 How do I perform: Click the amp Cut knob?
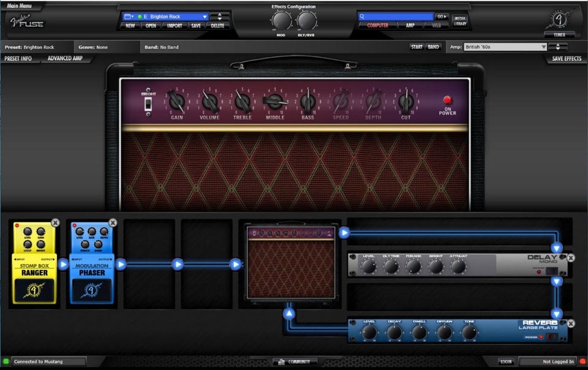(405, 102)
